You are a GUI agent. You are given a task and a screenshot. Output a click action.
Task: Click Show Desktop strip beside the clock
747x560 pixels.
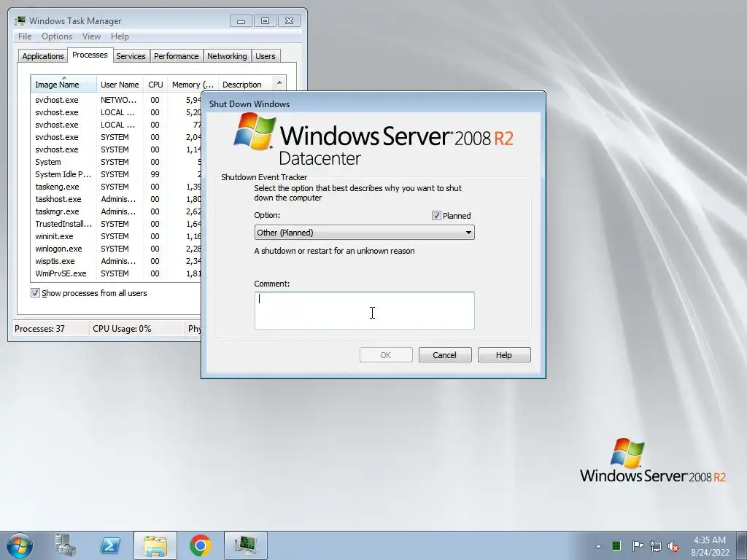pos(742,545)
